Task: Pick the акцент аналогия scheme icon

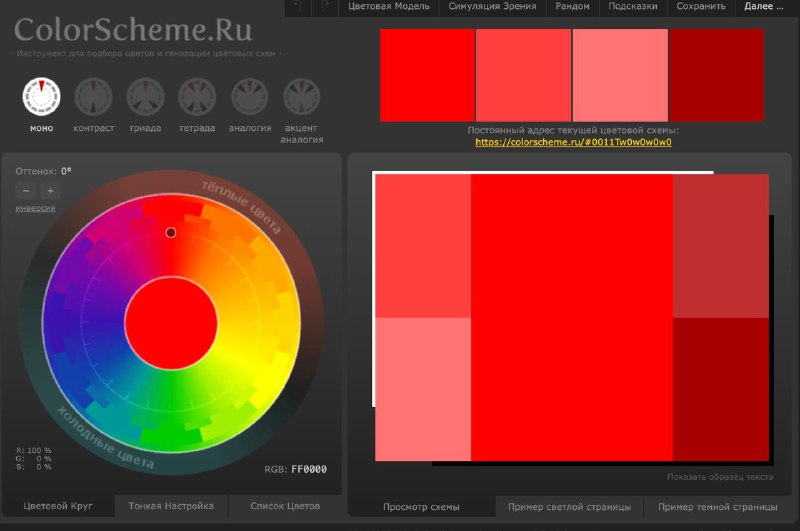Action: point(302,96)
